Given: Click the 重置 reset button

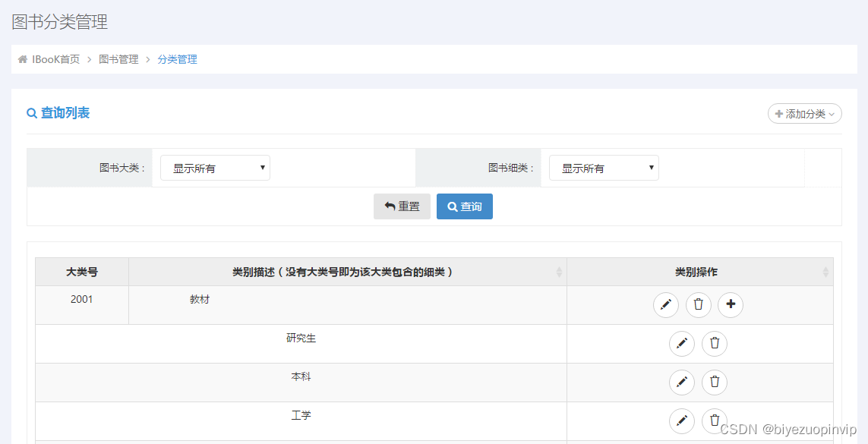Looking at the screenshot, I should pos(402,206).
